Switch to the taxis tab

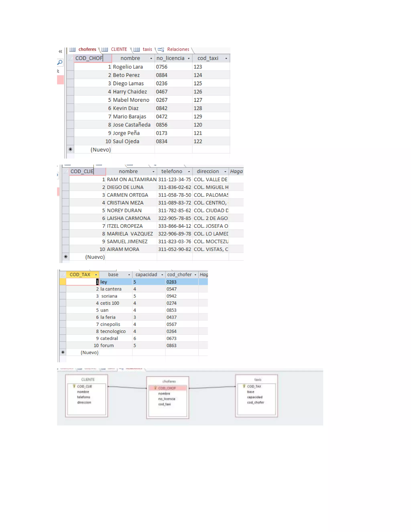pos(147,49)
